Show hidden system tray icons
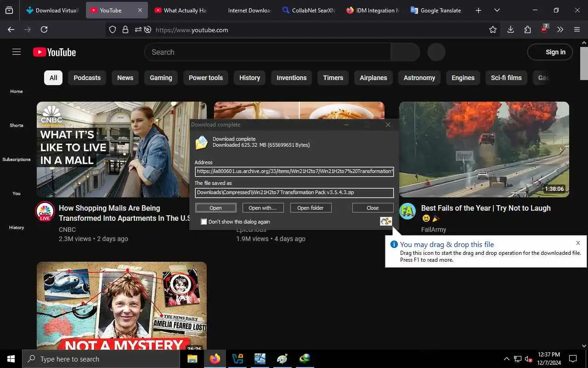The image size is (588, 368). click(506, 359)
